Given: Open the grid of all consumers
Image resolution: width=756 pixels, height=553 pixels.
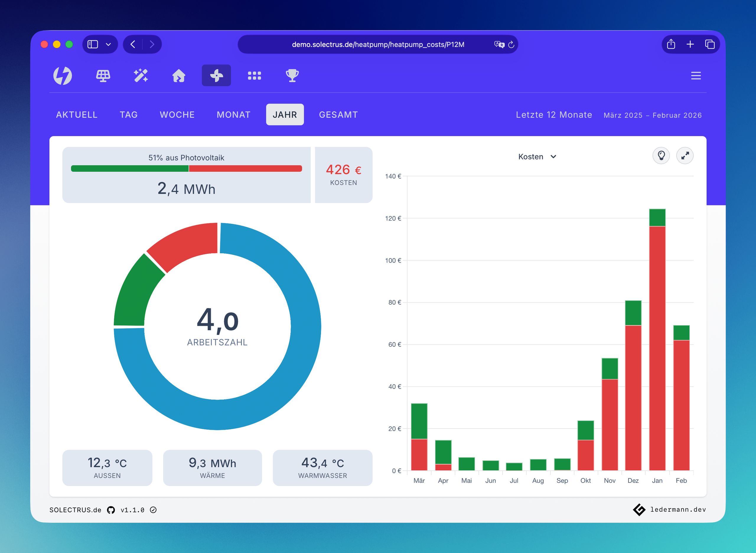Looking at the screenshot, I should click(x=254, y=76).
